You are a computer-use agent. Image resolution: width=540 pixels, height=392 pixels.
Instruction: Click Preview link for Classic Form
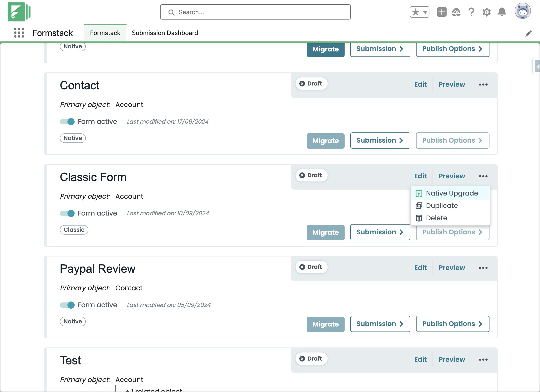(x=452, y=176)
